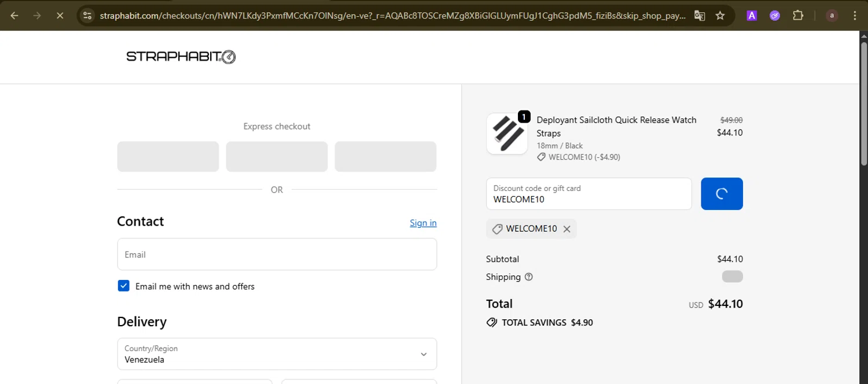Select the third express checkout button
The image size is (868, 384).
pyautogui.click(x=385, y=157)
